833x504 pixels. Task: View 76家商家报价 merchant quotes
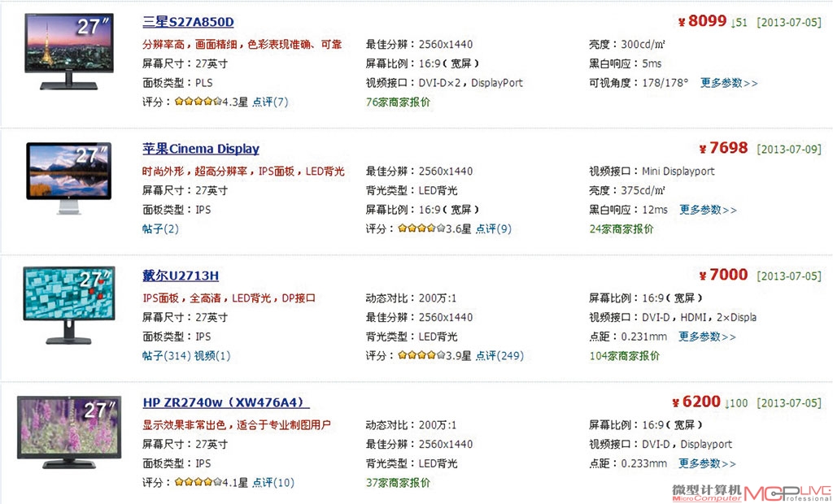pos(398,102)
